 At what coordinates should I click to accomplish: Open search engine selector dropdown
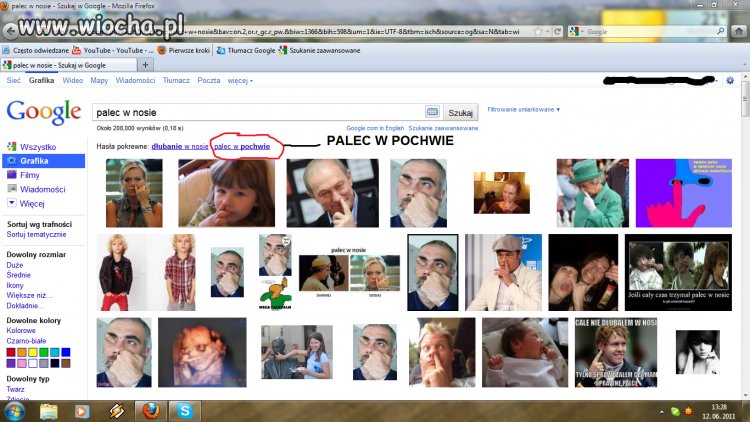(x=577, y=32)
